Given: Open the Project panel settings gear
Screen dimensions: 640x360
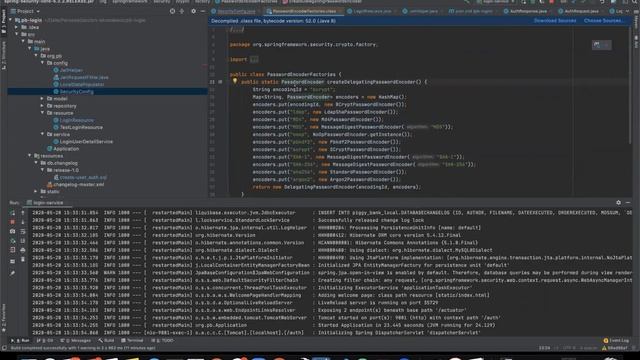Looking at the screenshot, I should (x=193, y=11).
